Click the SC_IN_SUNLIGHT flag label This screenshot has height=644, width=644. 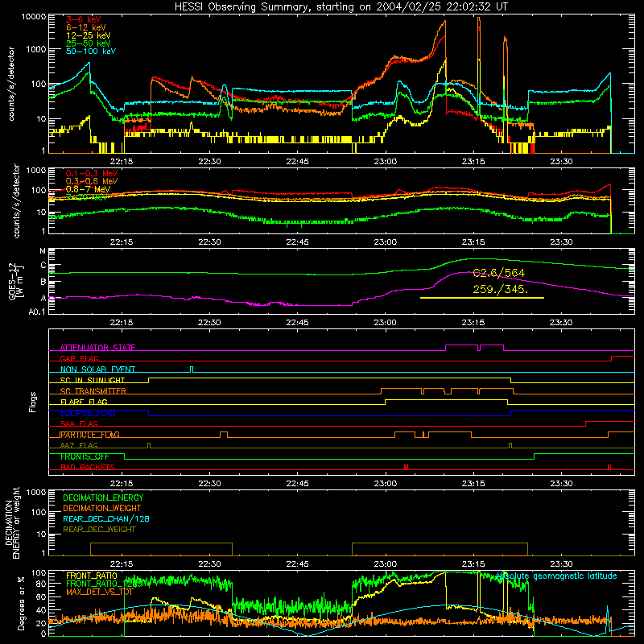click(x=93, y=380)
